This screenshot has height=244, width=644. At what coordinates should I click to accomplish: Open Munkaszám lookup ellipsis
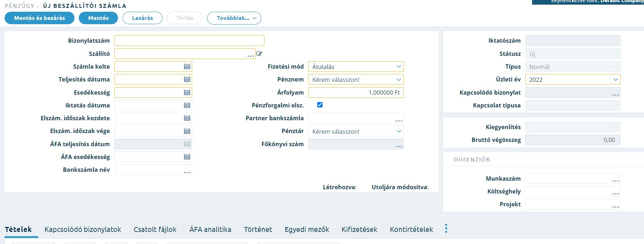coord(615,181)
